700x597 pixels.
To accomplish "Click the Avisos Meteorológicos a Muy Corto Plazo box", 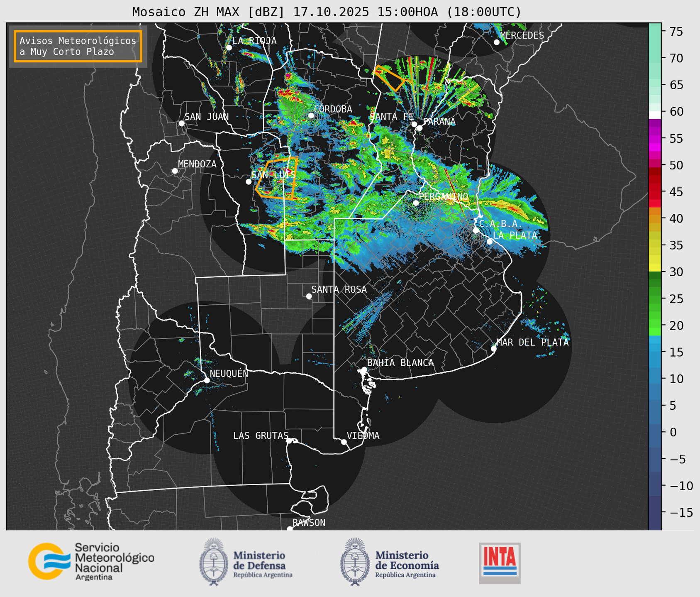I will (78, 46).
